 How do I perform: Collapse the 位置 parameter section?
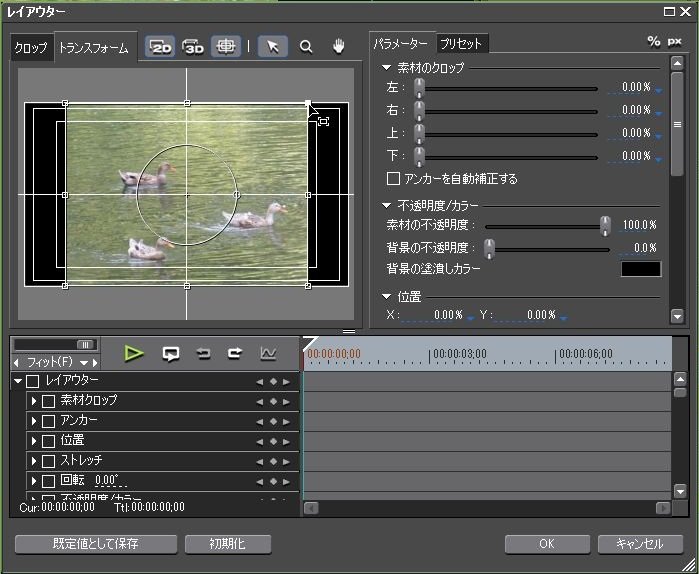tap(387, 296)
